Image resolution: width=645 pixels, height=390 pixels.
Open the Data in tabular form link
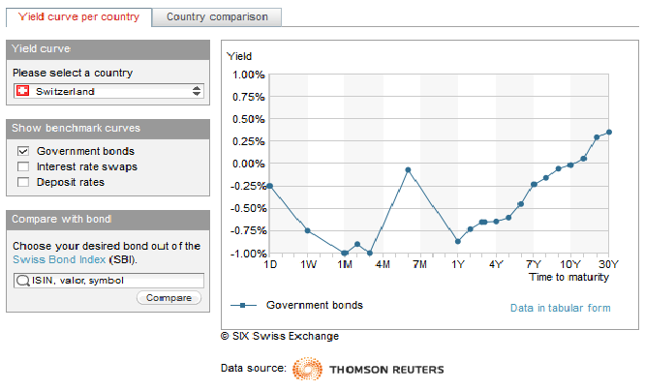point(560,308)
